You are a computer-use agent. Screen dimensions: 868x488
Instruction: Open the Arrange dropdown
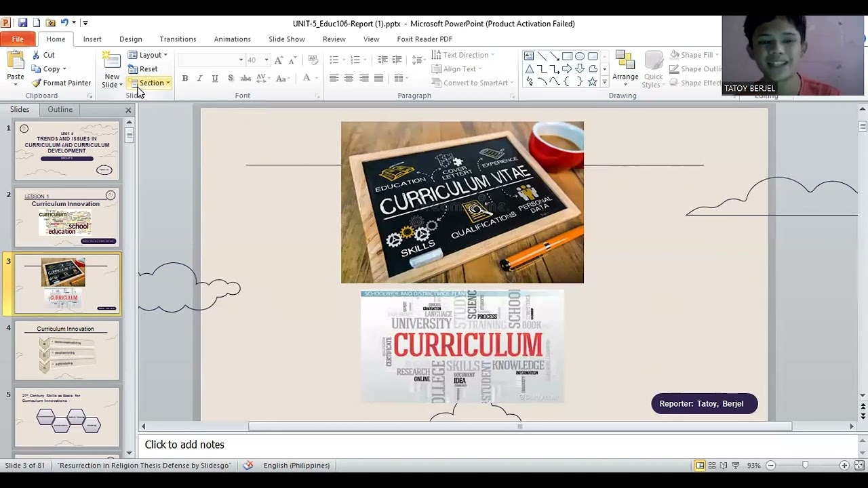coord(625,69)
